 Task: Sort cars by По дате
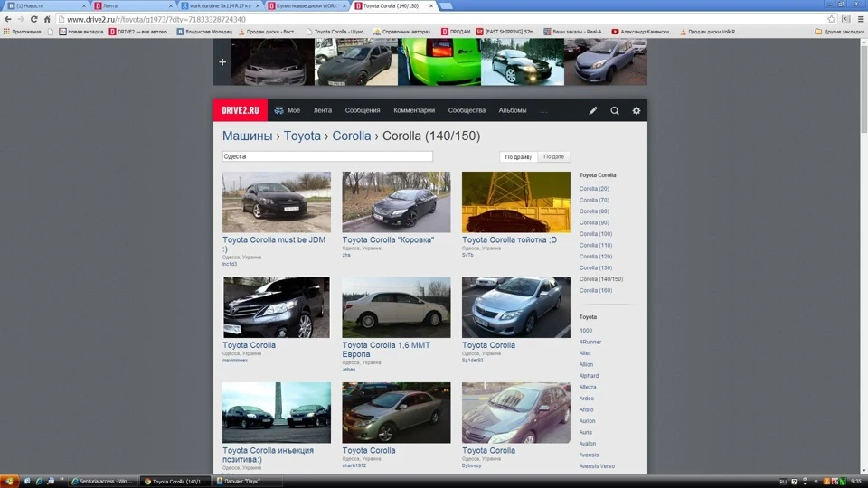click(x=553, y=156)
